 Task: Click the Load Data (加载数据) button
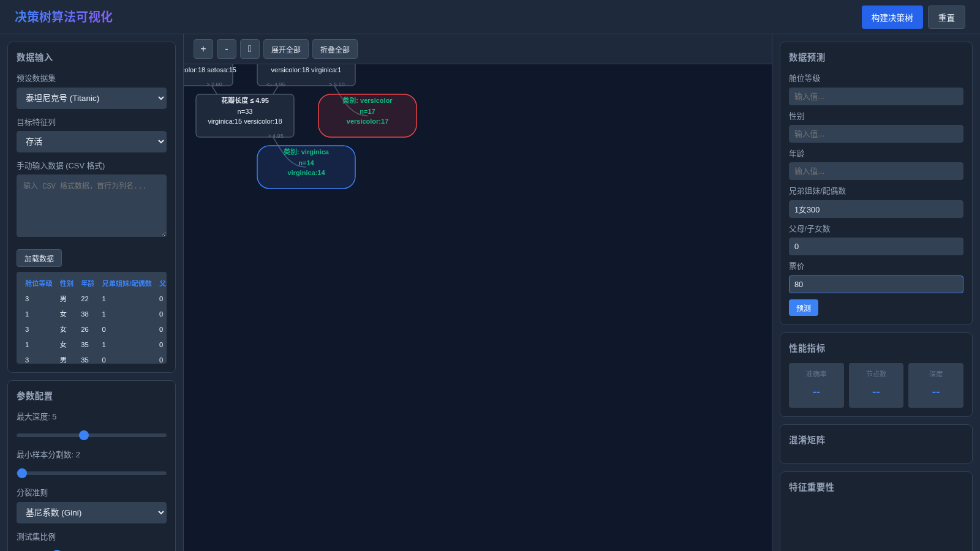tap(39, 258)
